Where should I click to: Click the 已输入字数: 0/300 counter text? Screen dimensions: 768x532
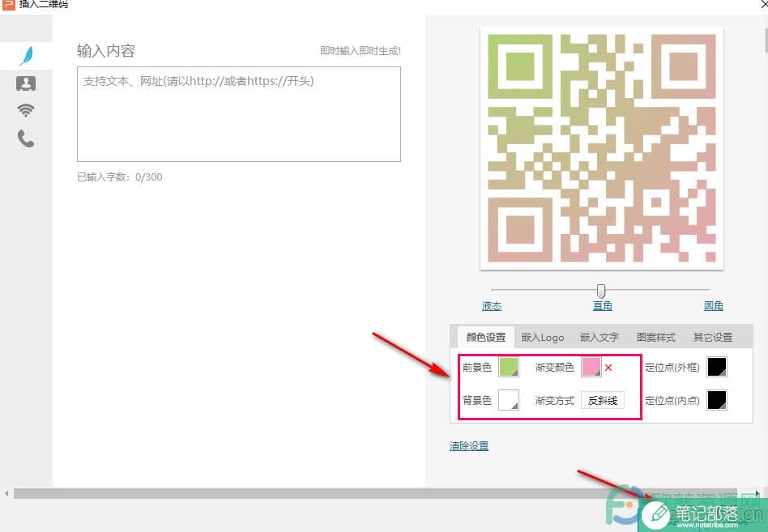[120, 177]
